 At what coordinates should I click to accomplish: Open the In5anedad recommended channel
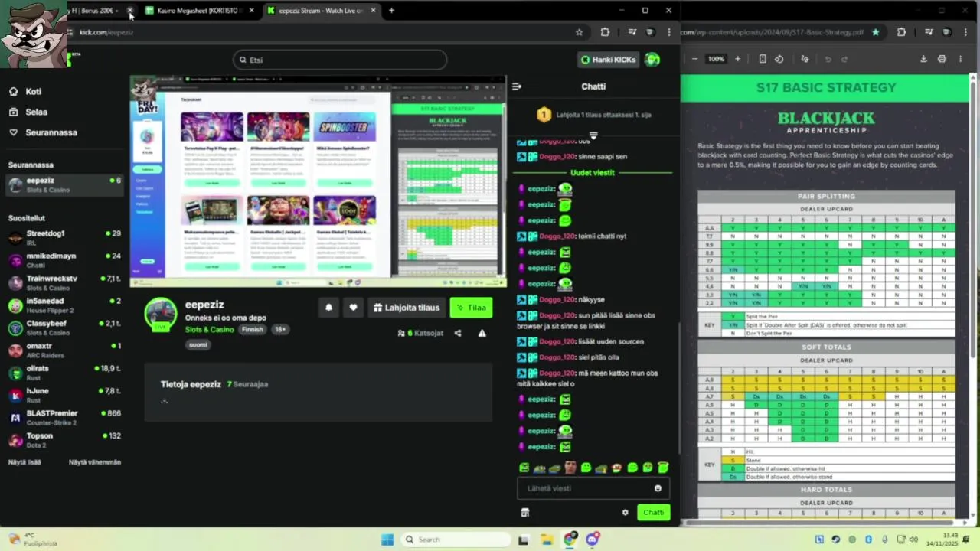point(64,305)
